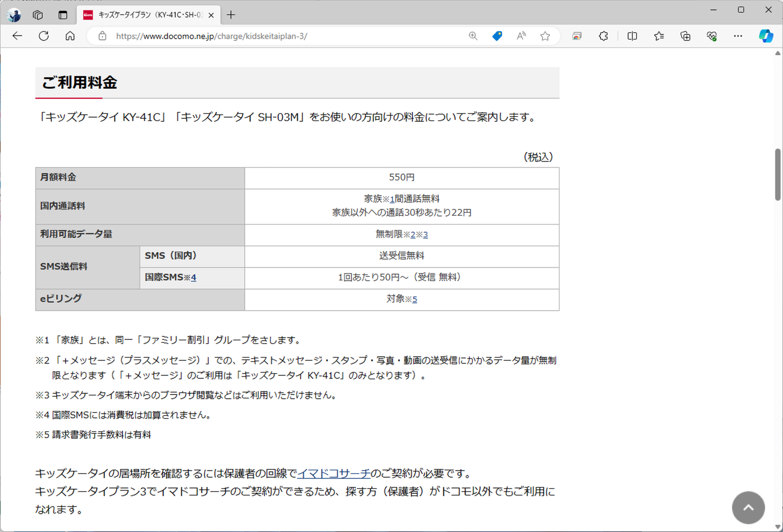Viewport: 783px width, 532px height.
Task: Open Copilot in the browser toolbar
Action: pyautogui.click(x=766, y=36)
